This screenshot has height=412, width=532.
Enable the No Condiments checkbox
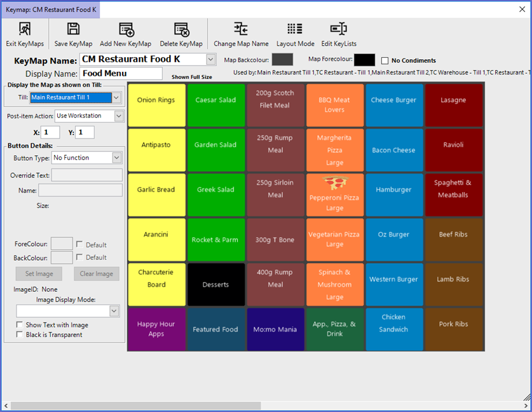pos(385,61)
